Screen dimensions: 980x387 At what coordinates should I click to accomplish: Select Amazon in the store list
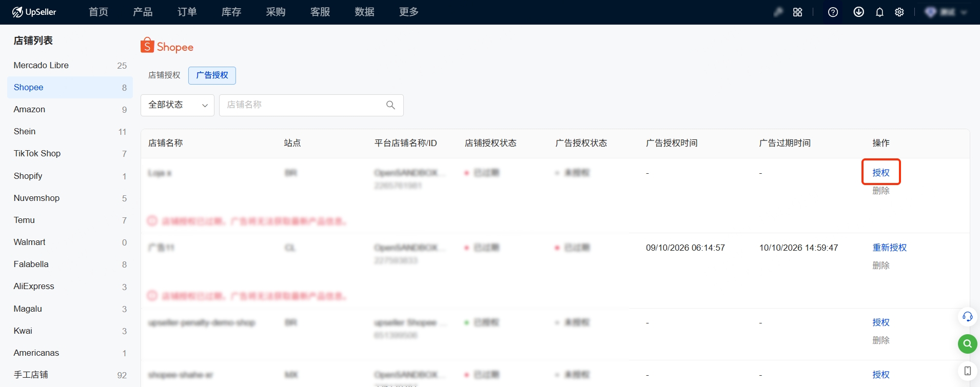tap(70, 109)
